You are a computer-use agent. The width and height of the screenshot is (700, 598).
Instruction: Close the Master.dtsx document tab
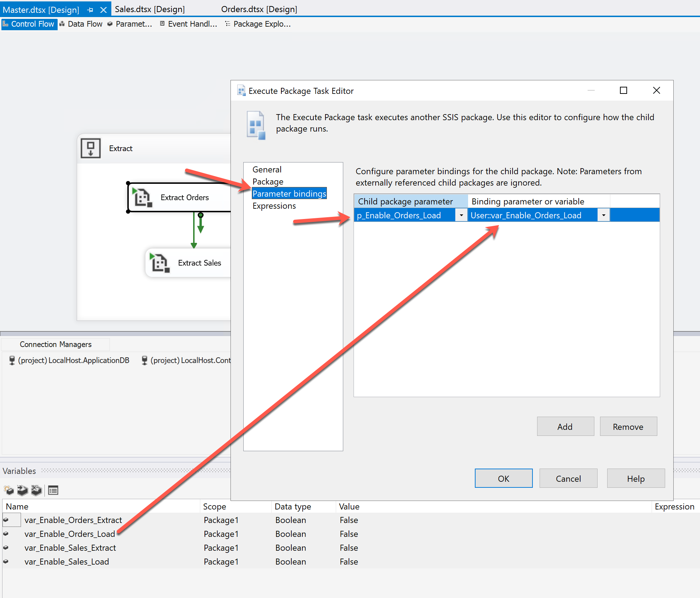coord(104,10)
